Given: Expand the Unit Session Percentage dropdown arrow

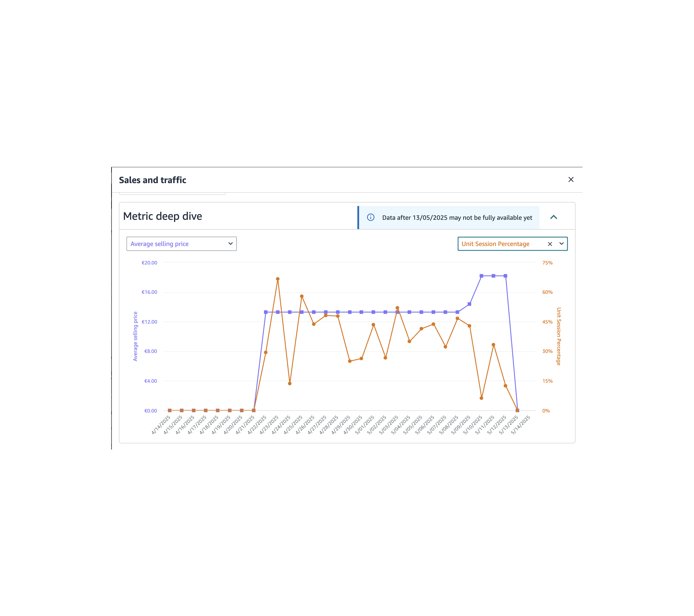Looking at the screenshot, I should tap(562, 244).
